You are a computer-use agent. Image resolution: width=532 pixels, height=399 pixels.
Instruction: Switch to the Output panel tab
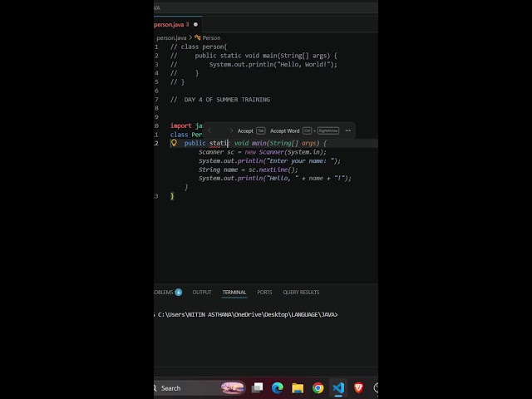(202, 292)
